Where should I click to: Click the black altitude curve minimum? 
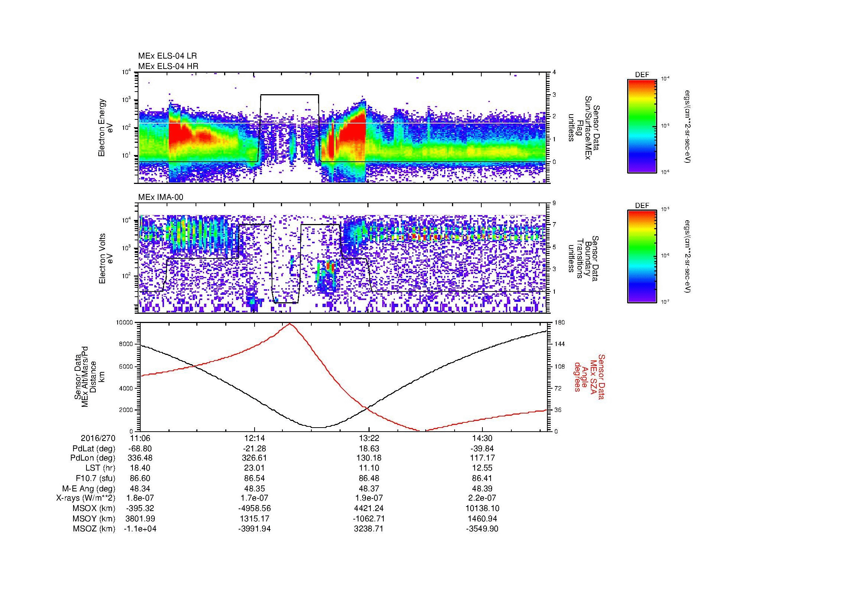click(319, 428)
